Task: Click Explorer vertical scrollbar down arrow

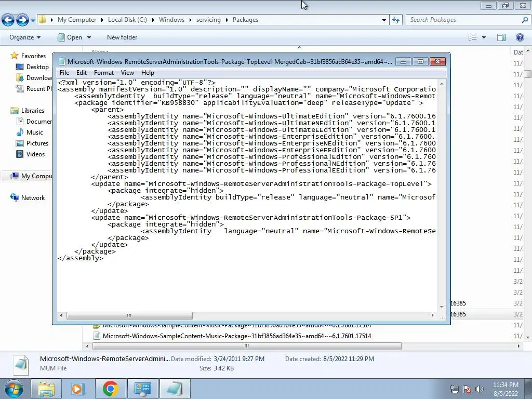Action: click(528, 337)
